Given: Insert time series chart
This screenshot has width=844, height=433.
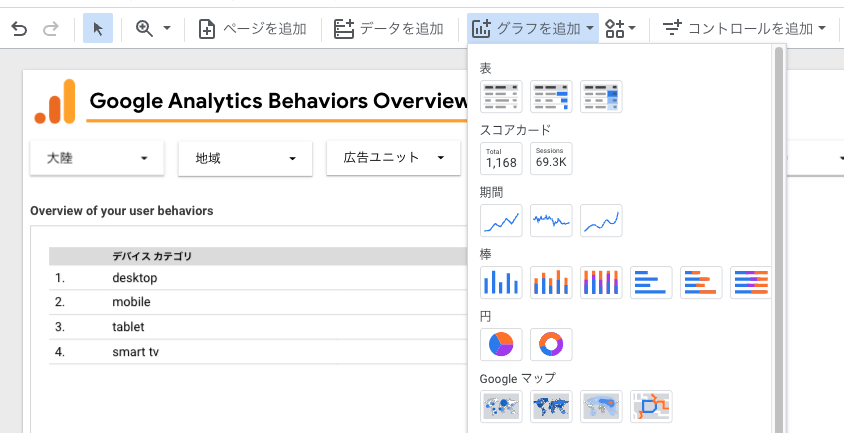Looking at the screenshot, I should [501, 220].
